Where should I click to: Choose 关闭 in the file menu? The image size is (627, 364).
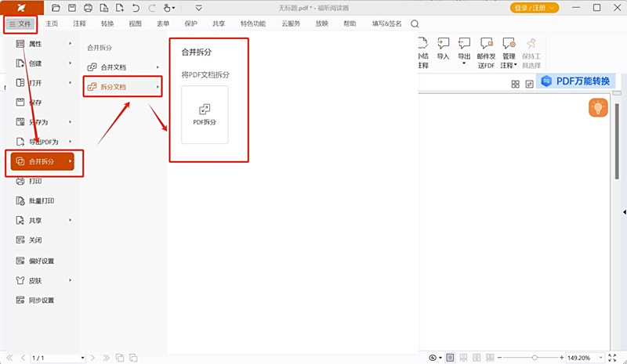(44, 240)
